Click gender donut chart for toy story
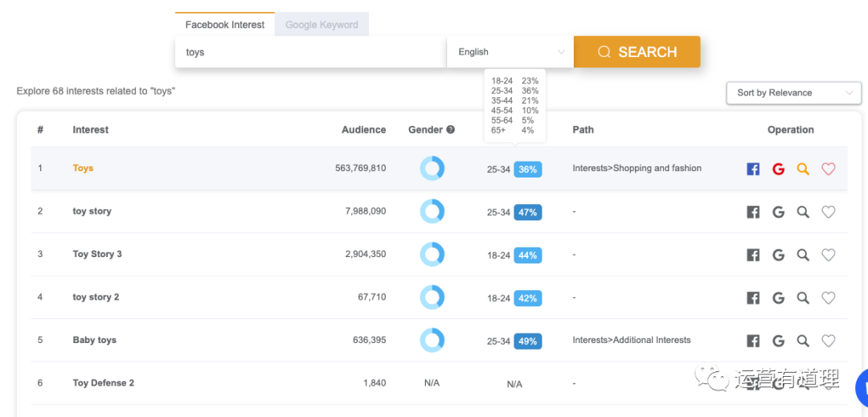 tap(432, 212)
